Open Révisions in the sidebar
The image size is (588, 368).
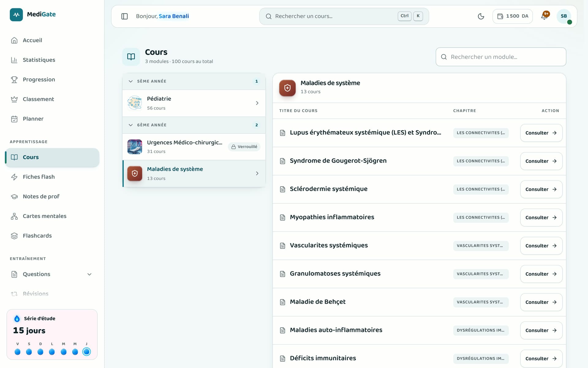pyautogui.click(x=52, y=294)
